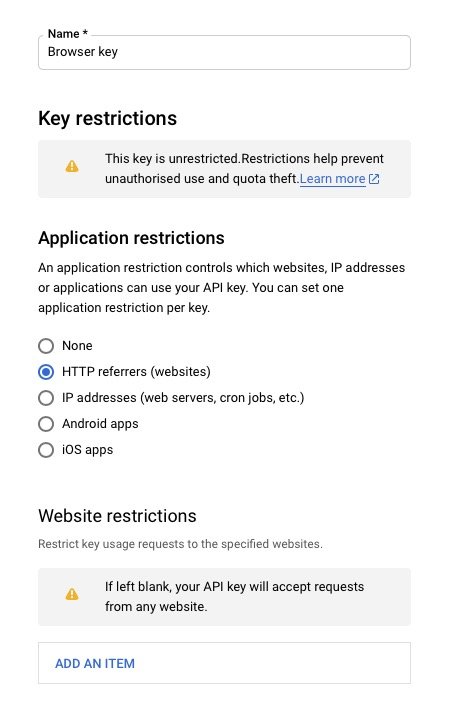The image size is (458, 719).
Task: Click the Name field containing "Browser key"
Action: coord(224,52)
